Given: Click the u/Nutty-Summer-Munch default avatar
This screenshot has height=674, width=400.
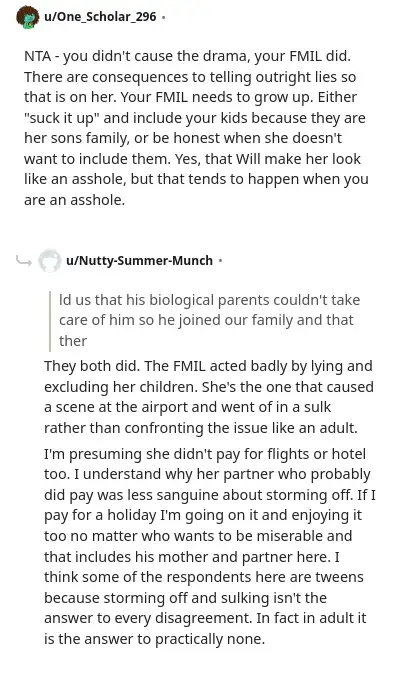Looking at the screenshot, I should pyautogui.click(x=49, y=260).
